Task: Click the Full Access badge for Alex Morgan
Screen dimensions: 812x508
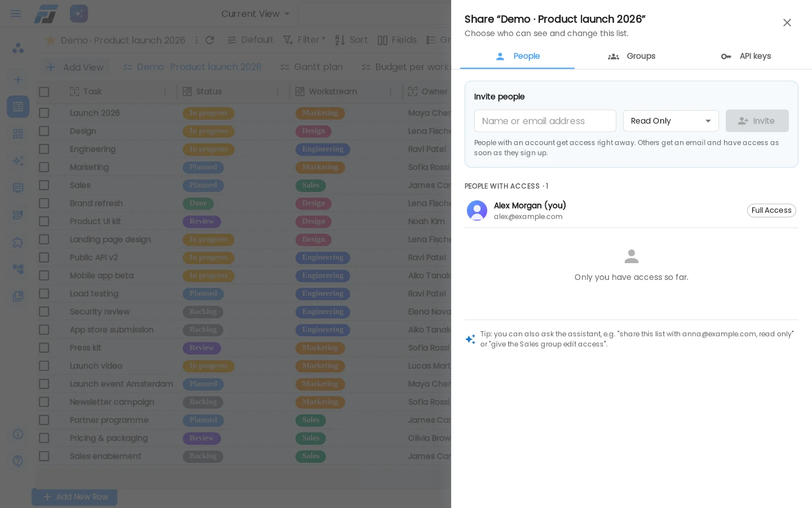Action: pyautogui.click(x=771, y=210)
